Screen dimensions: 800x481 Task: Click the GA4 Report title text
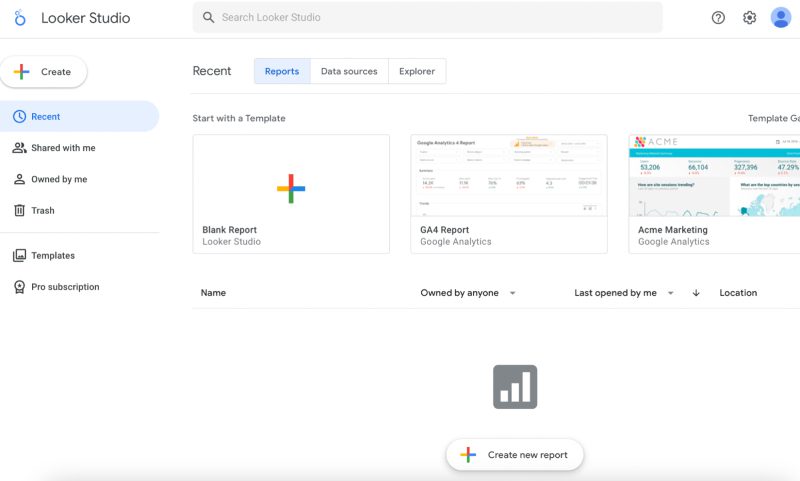tap(444, 230)
